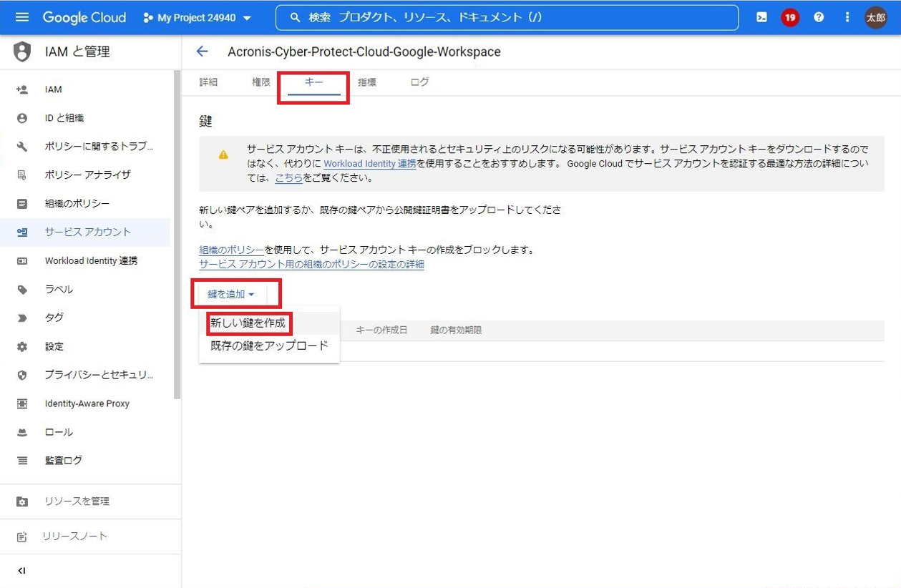Screen dimensions: 901x588
Task: Open the 組織のポリシー link in body text
Action: tap(231, 250)
